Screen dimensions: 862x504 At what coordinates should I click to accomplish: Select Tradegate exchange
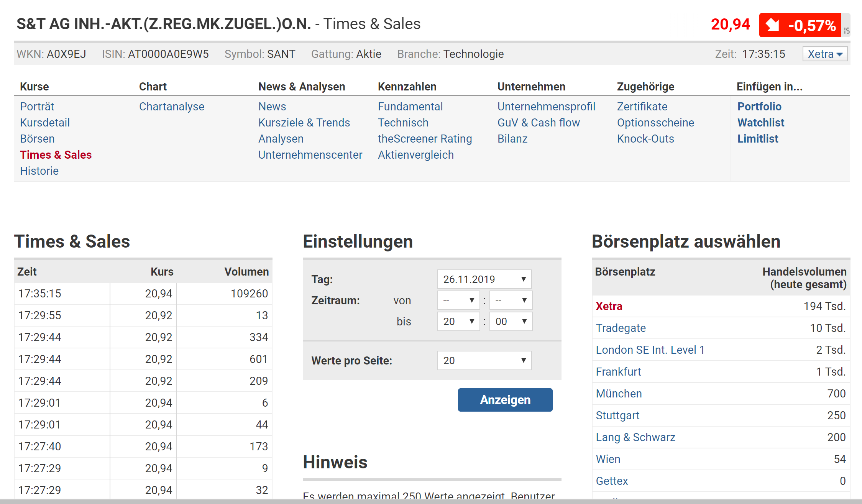click(621, 328)
